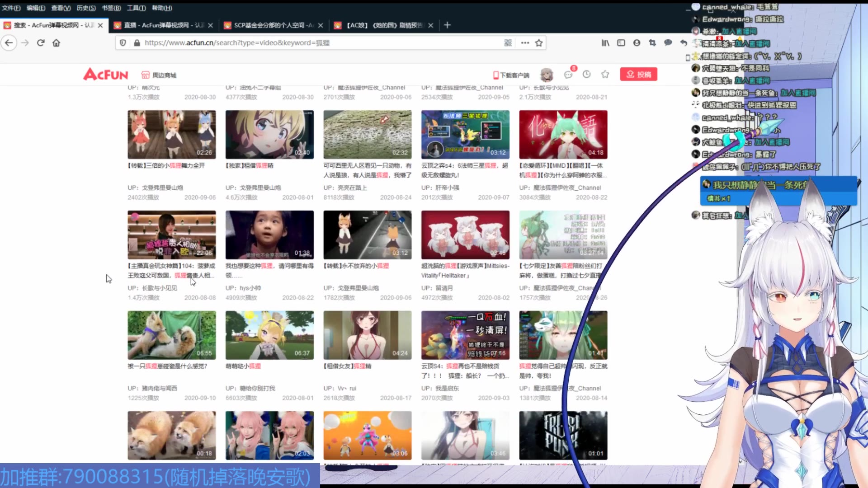Viewport: 868px width, 488px height.
Task: Play the 06:37 thumbnail
Action: click(x=270, y=335)
